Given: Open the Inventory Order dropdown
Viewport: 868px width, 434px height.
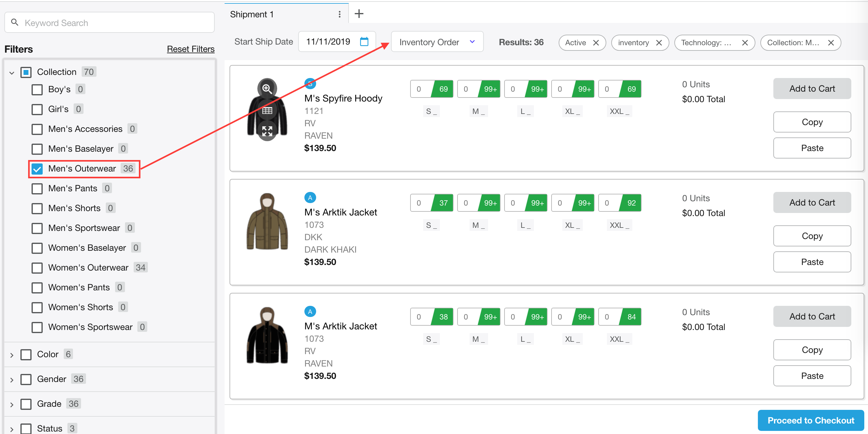Looking at the screenshot, I should pyautogui.click(x=437, y=42).
